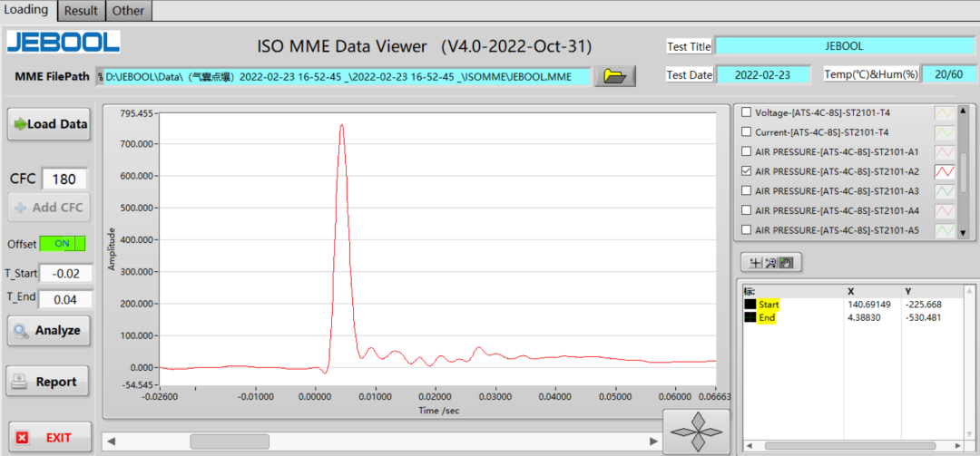Click the four-way cursor mover diamond control
The height and width of the screenshot is (456, 980).
(x=695, y=432)
